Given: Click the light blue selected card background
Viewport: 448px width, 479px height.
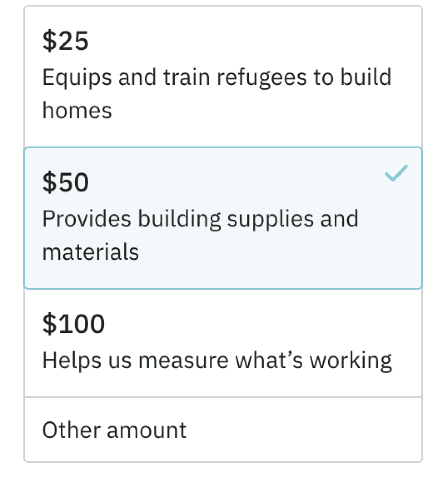Looking at the screenshot, I should coord(223,218).
